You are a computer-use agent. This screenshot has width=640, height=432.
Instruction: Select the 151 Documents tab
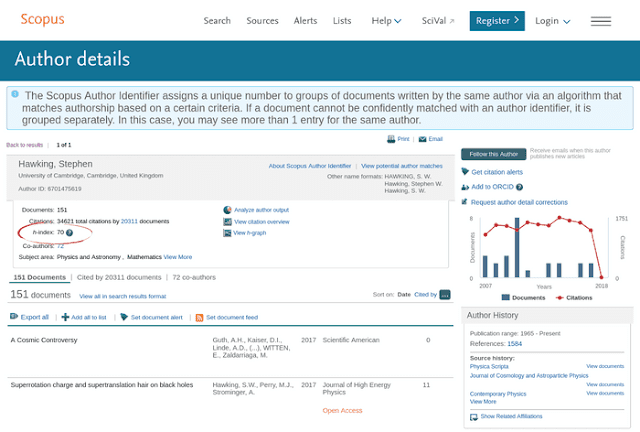point(40,277)
